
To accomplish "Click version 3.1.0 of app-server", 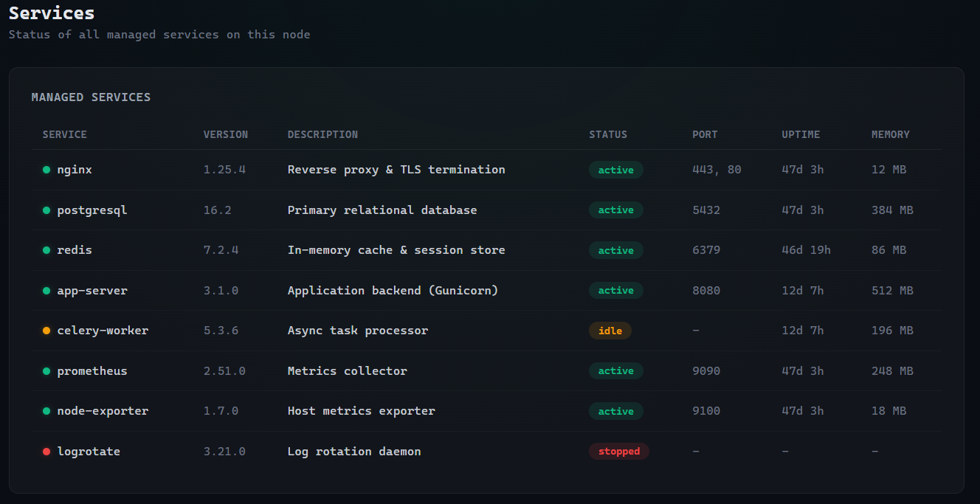I will pos(221,291).
